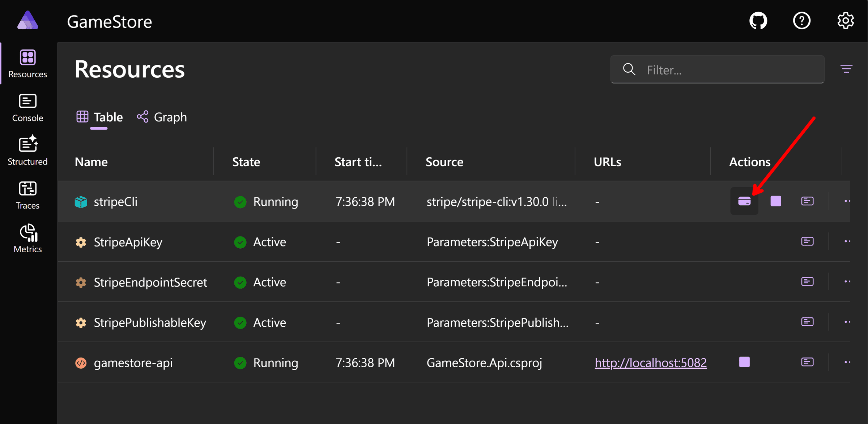Open more actions for StripePublishableKey

[847, 322]
